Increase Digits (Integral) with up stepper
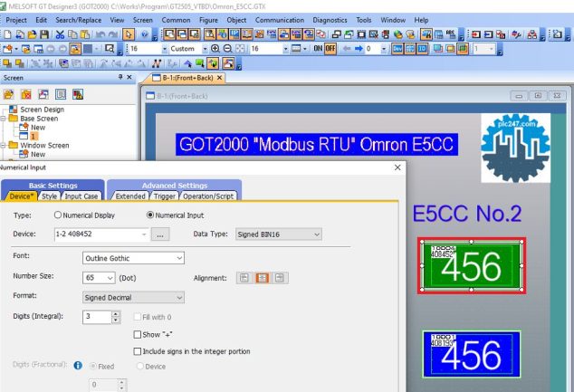 click(116, 314)
